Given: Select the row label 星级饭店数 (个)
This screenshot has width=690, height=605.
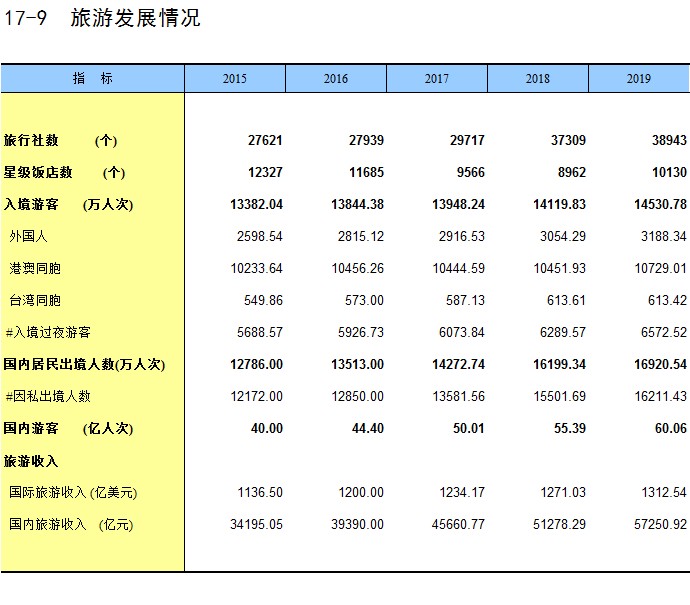Looking at the screenshot, I should (64, 172).
